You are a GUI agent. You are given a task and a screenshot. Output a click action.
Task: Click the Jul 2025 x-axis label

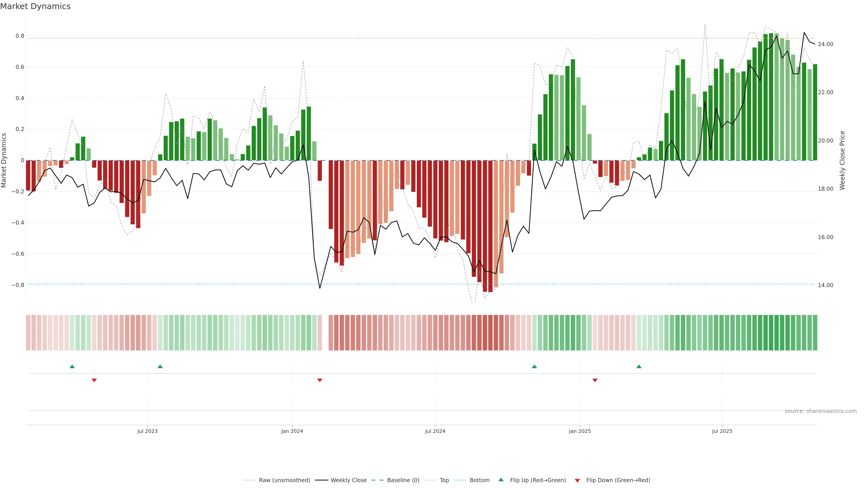(722, 431)
